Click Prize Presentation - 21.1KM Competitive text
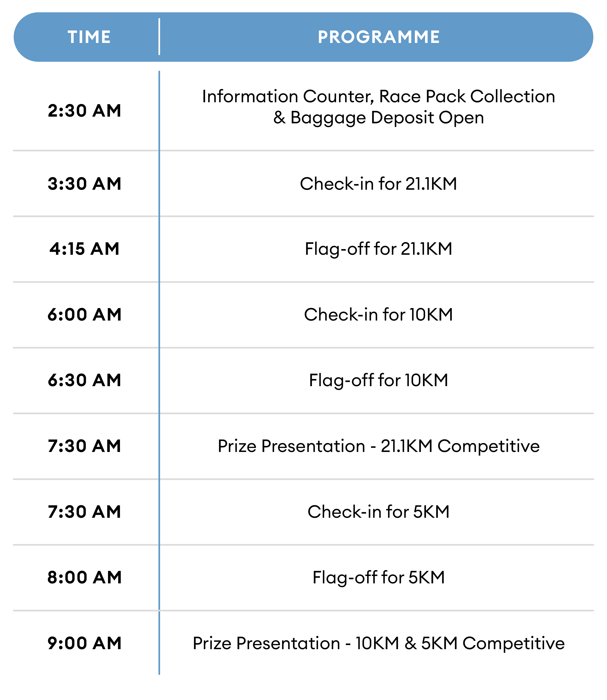This screenshot has height=700, width=607. click(378, 446)
